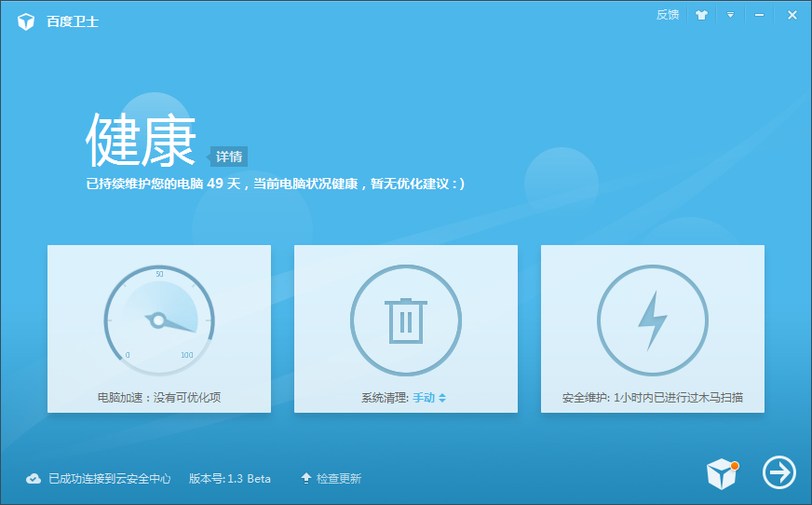Click the 详情 details button
The height and width of the screenshot is (505, 812).
[228, 157]
